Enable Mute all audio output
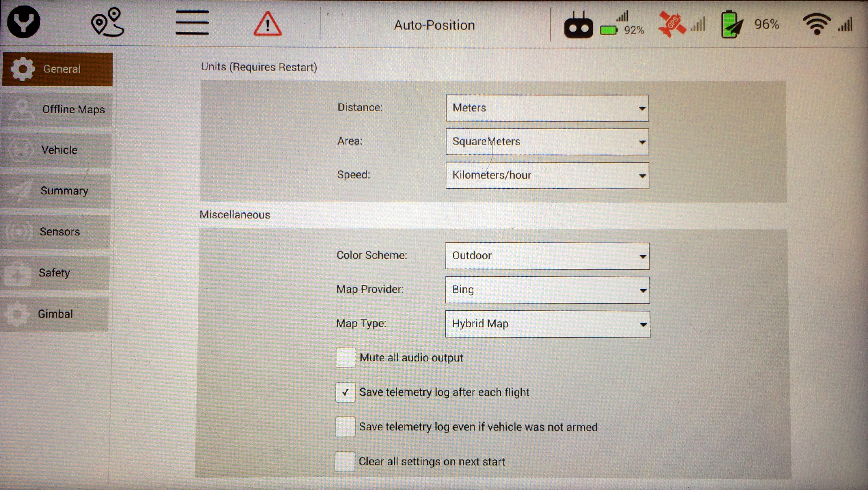 click(346, 358)
